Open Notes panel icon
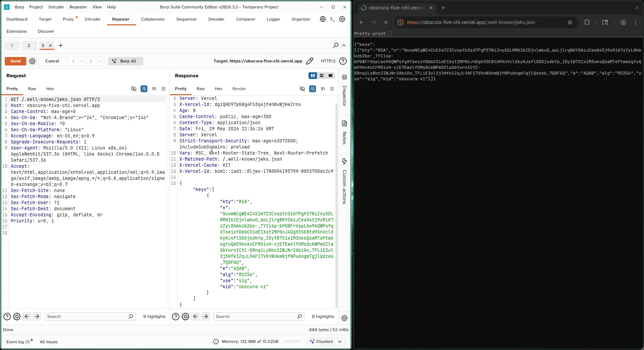 pos(344,123)
